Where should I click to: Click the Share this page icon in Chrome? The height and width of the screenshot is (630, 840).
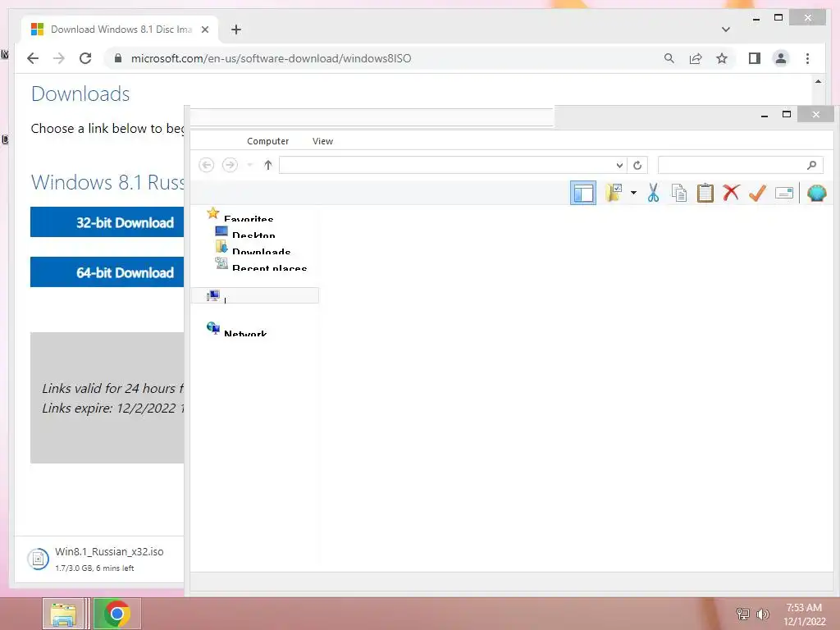696,58
